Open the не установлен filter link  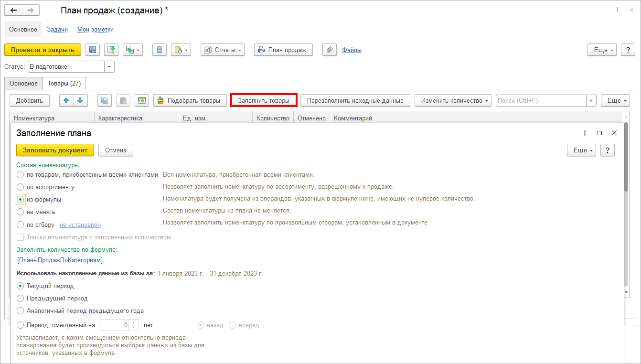coord(80,225)
